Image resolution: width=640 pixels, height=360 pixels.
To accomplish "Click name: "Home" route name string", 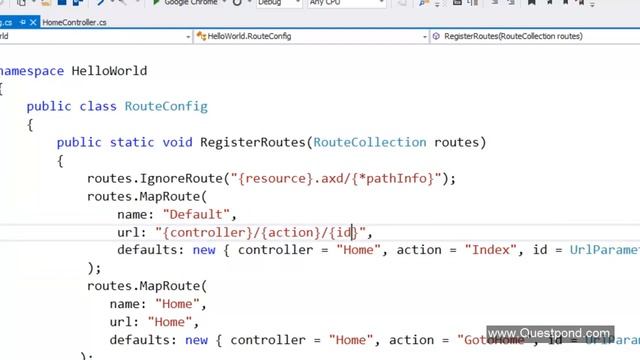I will tap(177, 304).
